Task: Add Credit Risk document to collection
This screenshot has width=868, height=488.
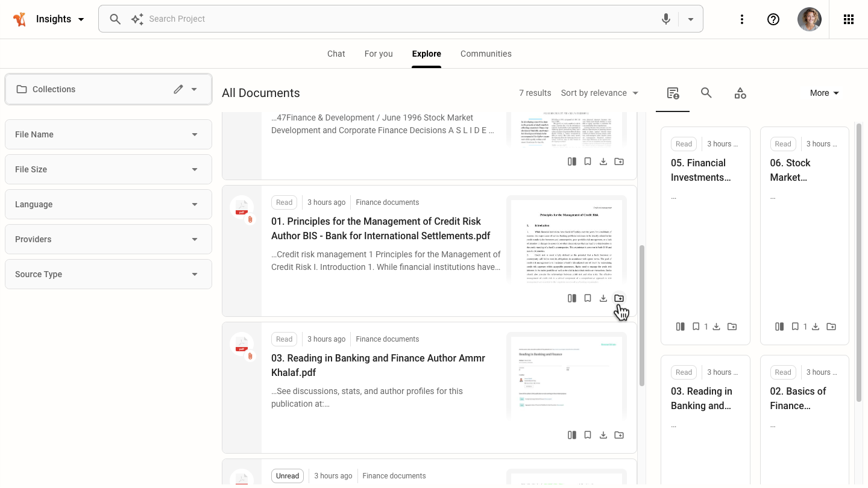Action: [619, 298]
